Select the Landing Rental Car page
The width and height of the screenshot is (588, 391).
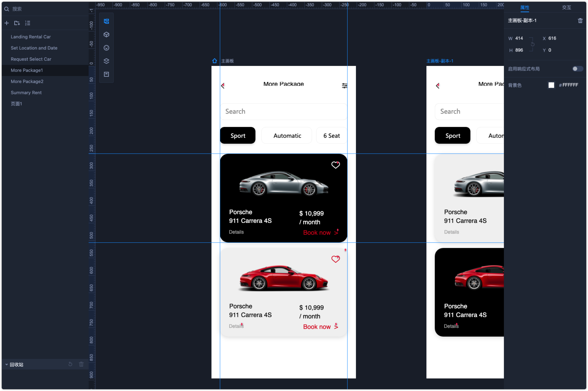pyautogui.click(x=45, y=37)
